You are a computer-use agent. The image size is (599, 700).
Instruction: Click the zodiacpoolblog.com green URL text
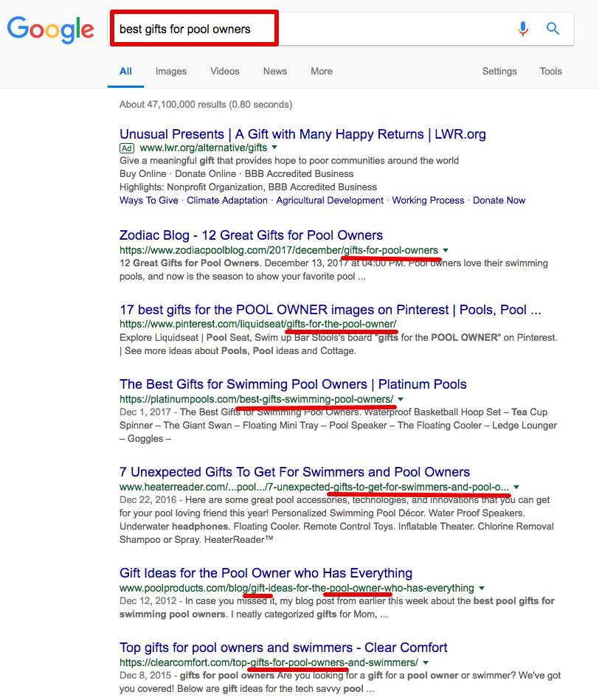pyautogui.click(x=279, y=251)
